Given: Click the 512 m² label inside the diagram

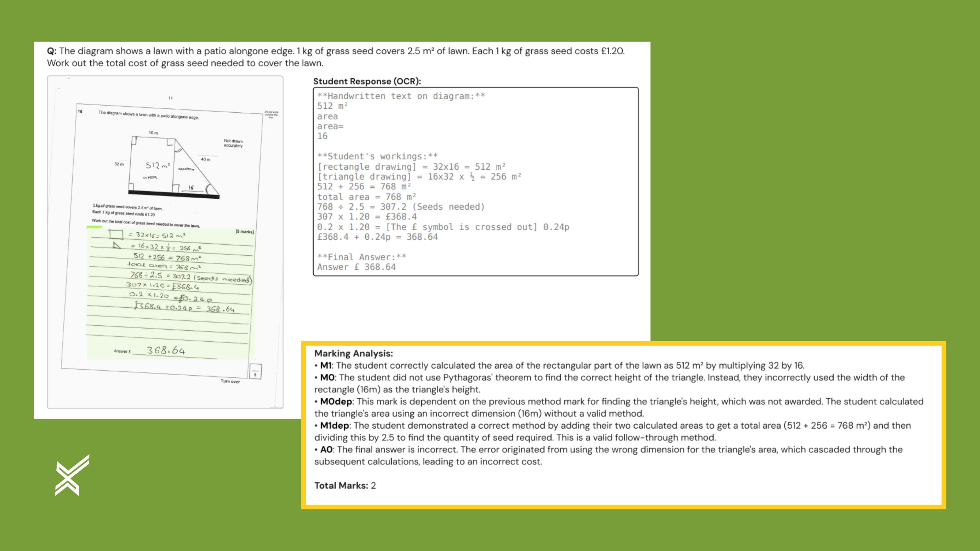Looking at the screenshot, I should [x=157, y=165].
